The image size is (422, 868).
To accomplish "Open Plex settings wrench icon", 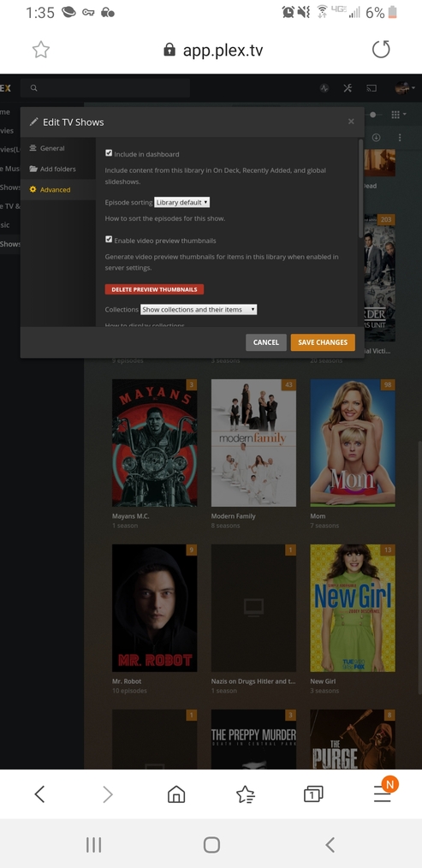I will [348, 88].
